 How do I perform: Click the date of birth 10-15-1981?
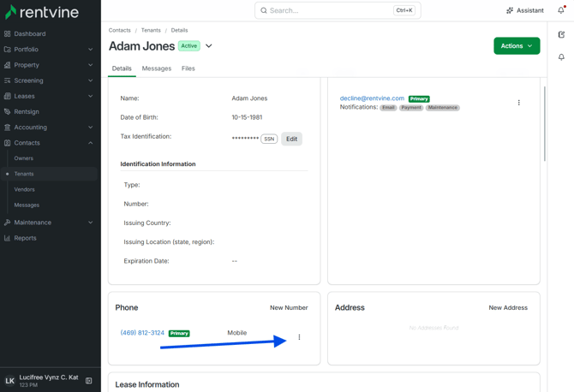click(247, 117)
